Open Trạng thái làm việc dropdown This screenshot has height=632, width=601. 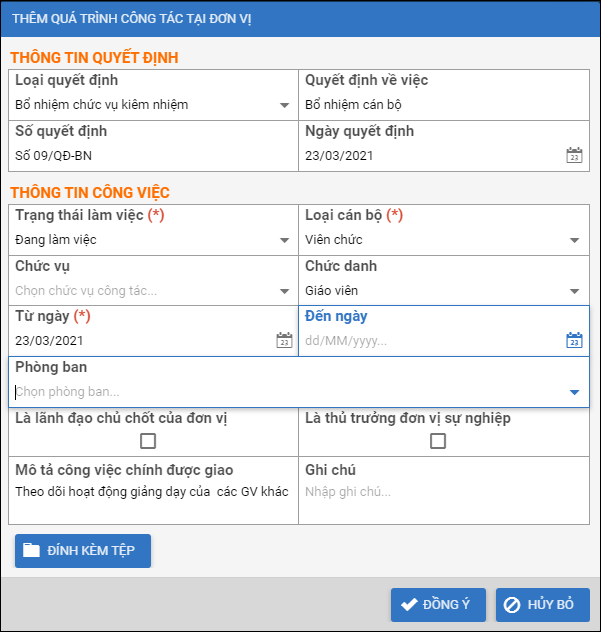(x=284, y=240)
